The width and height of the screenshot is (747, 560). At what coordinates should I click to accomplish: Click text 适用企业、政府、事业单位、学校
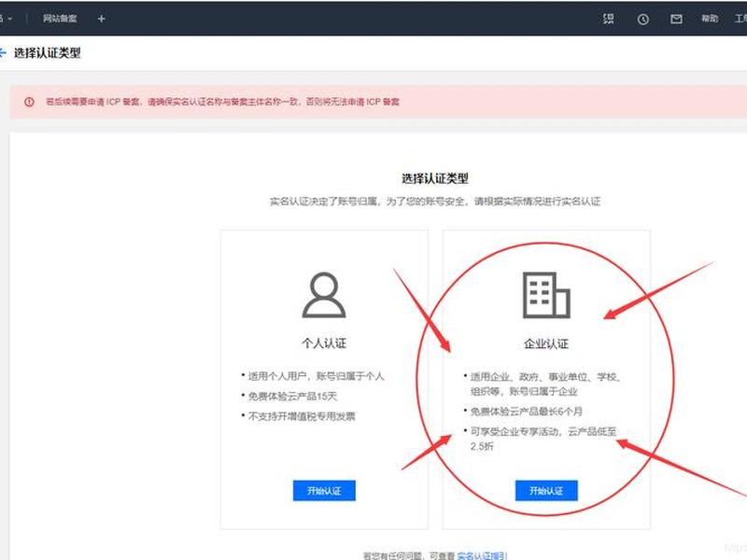(545, 377)
